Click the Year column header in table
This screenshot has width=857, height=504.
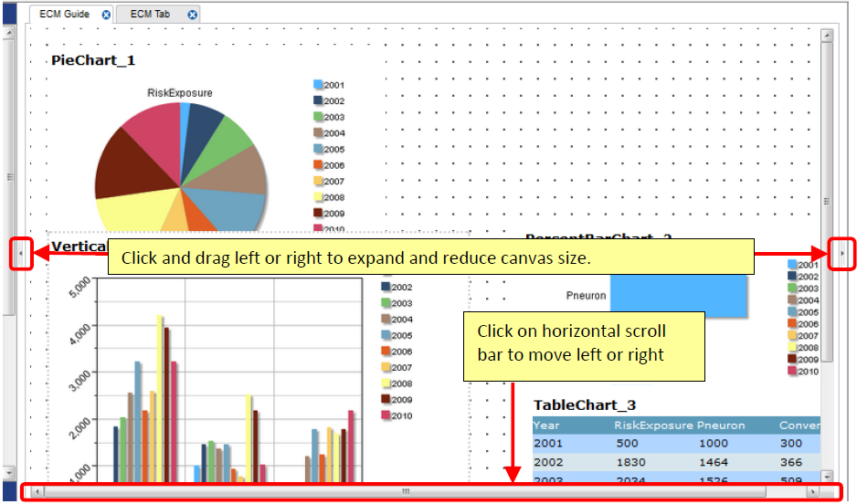pyautogui.click(x=546, y=425)
